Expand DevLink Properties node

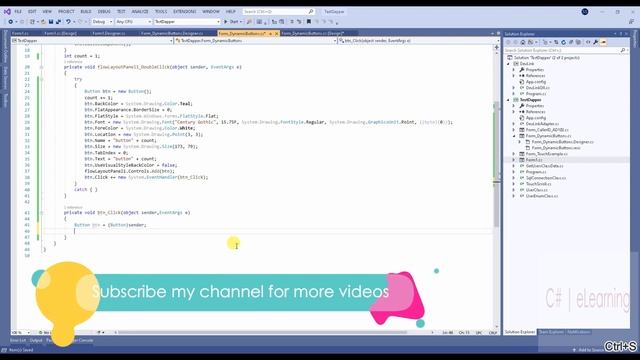click(514, 70)
